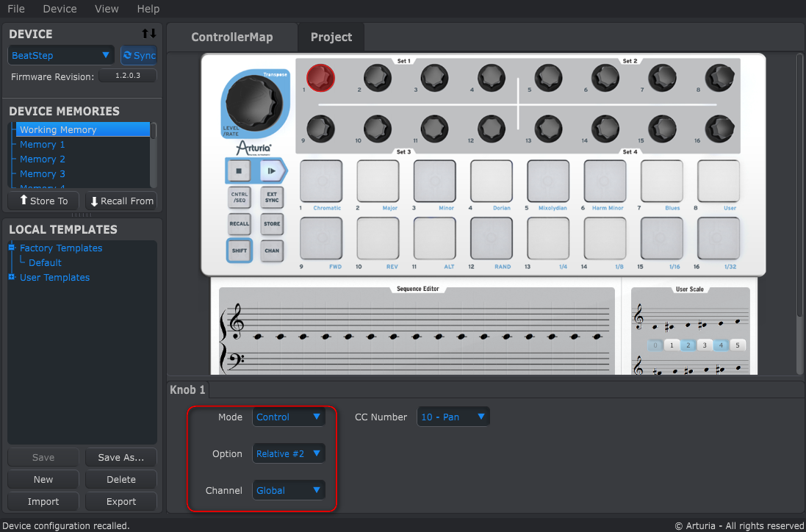
Task: Select the Default factory template
Action: pos(46,262)
